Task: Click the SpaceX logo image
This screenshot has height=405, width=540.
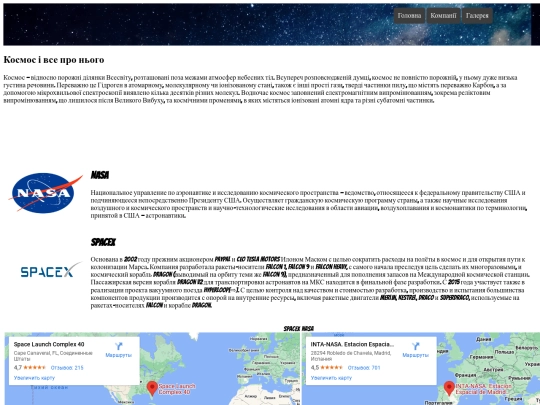Action: 51,270
